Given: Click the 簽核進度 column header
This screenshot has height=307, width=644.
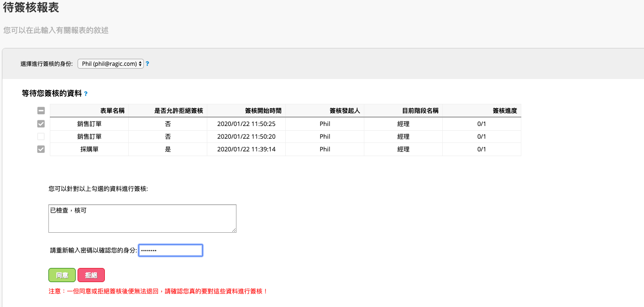Looking at the screenshot, I should coord(504,111).
